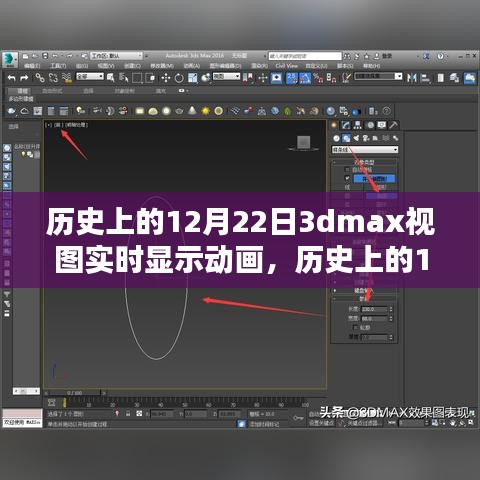Screen dimensions: 480x480
Task: Open the 全部 selection filter dropdown
Action: [90, 76]
